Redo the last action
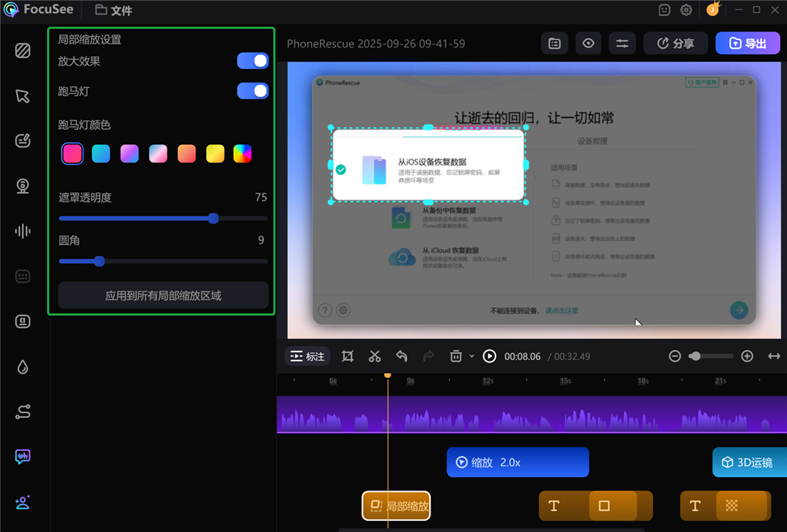The image size is (787, 532). 429,356
